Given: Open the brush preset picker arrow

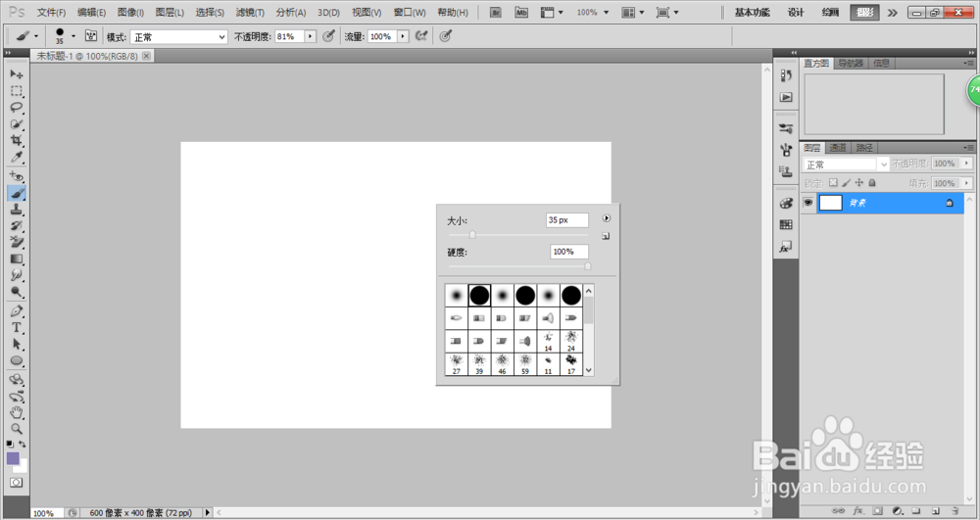Looking at the screenshot, I should (x=73, y=36).
